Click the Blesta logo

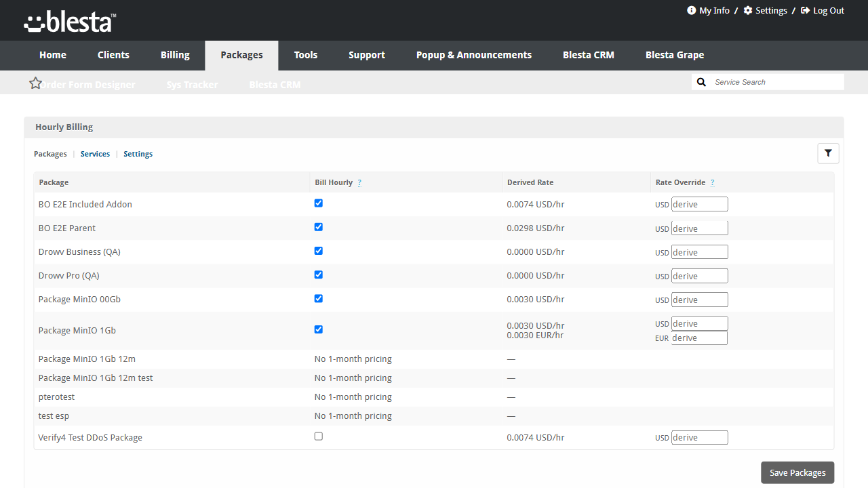pos(70,22)
